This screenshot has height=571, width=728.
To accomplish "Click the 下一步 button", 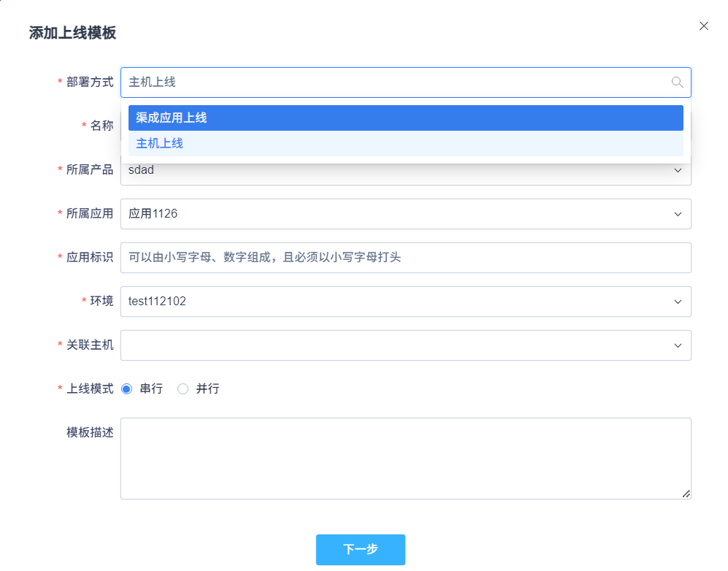I will tap(360, 549).
